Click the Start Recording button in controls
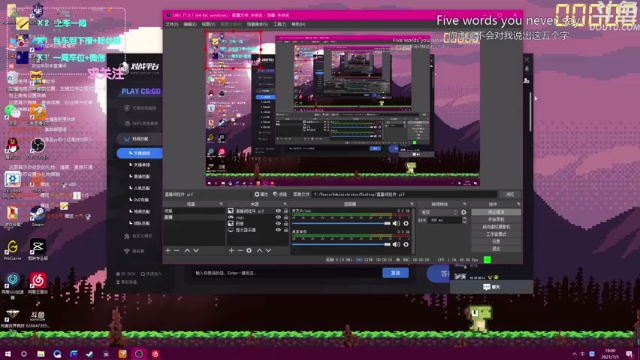Screen dimensions: 640x360 (x=496, y=220)
